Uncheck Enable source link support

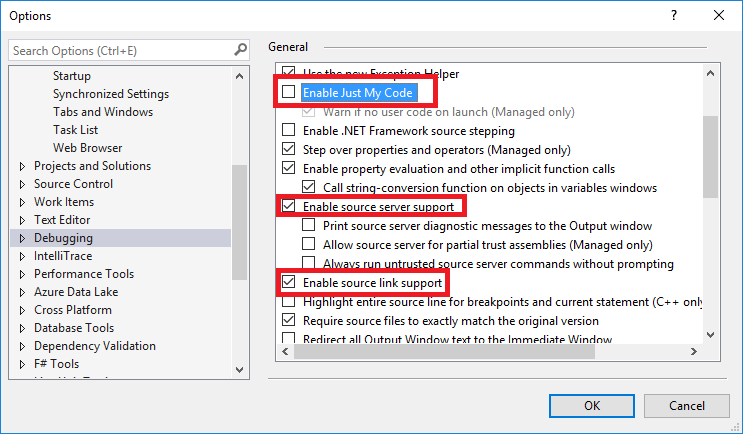pyautogui.click(x=289, y=283)
